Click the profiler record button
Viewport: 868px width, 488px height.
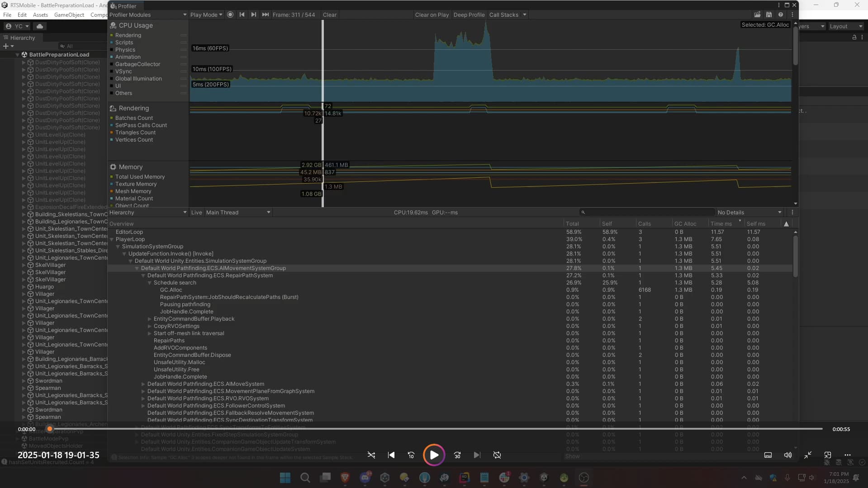coord(230,14)
